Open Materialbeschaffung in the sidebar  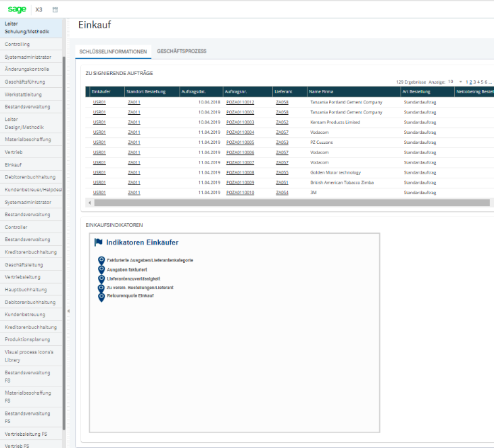click(x=31, y=139)
